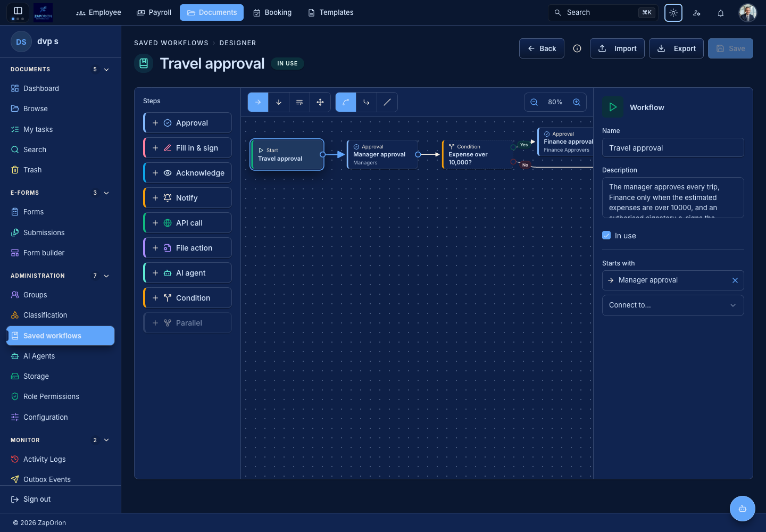The height and width of the screenshot is (532, 766).
Task: Click the Import button
Action: [617, 48]
